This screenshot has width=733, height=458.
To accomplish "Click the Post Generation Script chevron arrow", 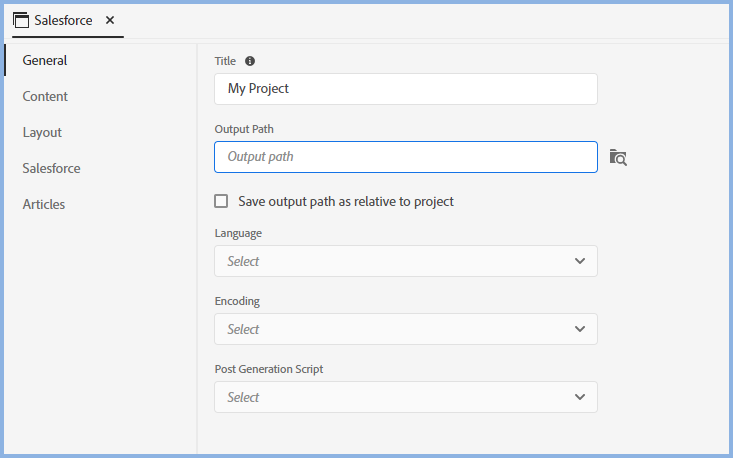I will pyautogui.click(x=580, y=397).
